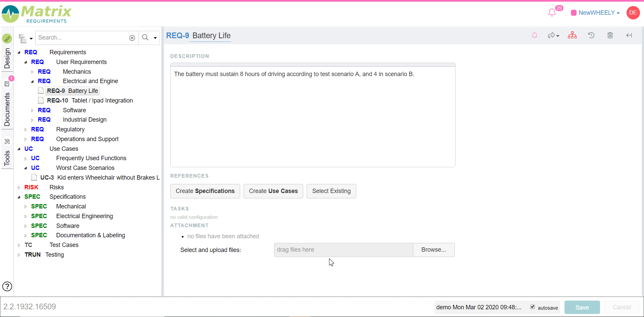This screenshot has height=317, width=644.
Task: Click the return arrow icon at top right
Action: [x=629, y=36]
